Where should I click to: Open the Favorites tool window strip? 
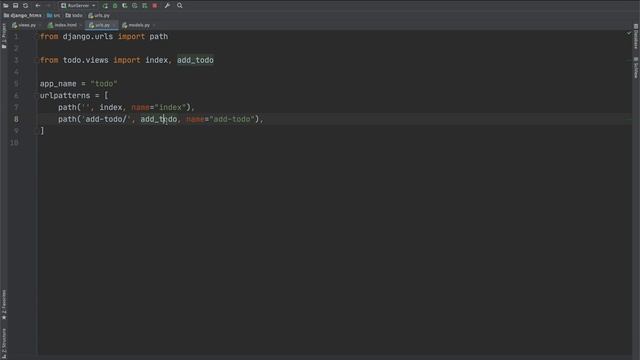4,305
